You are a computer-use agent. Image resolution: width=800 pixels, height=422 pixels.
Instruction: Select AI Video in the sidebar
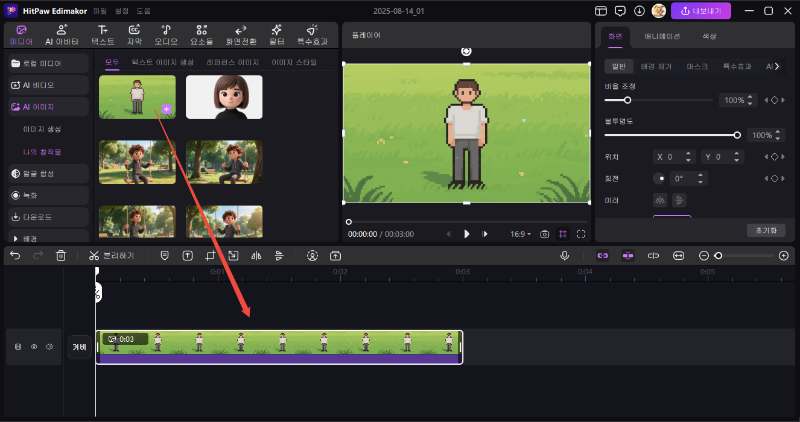[48, 85]
